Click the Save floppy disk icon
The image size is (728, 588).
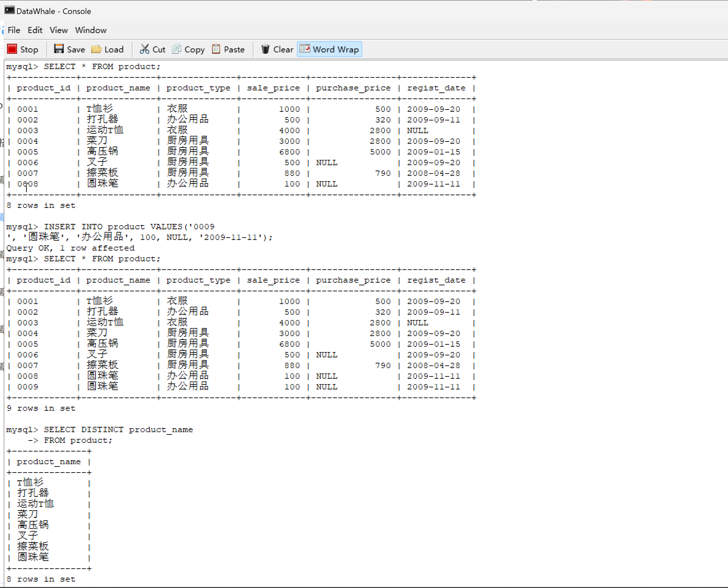(x=59, y=49)
